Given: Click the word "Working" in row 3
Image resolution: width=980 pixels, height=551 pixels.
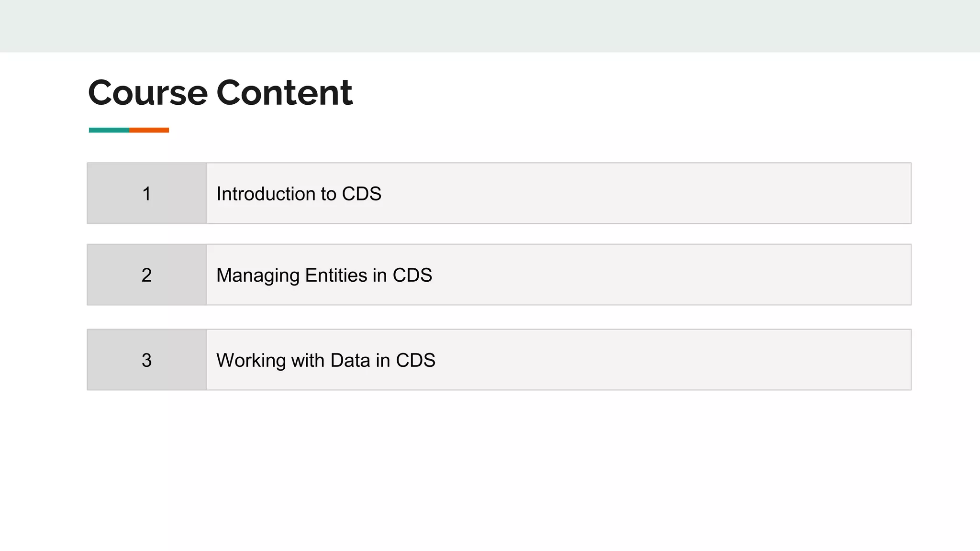Looking at the screenshot, I should pos(251,360).
